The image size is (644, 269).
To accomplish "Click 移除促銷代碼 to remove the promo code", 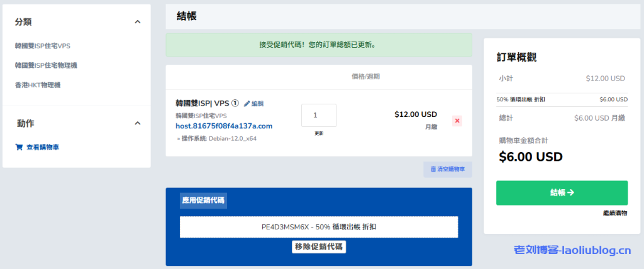I will (x=319, y=247).
